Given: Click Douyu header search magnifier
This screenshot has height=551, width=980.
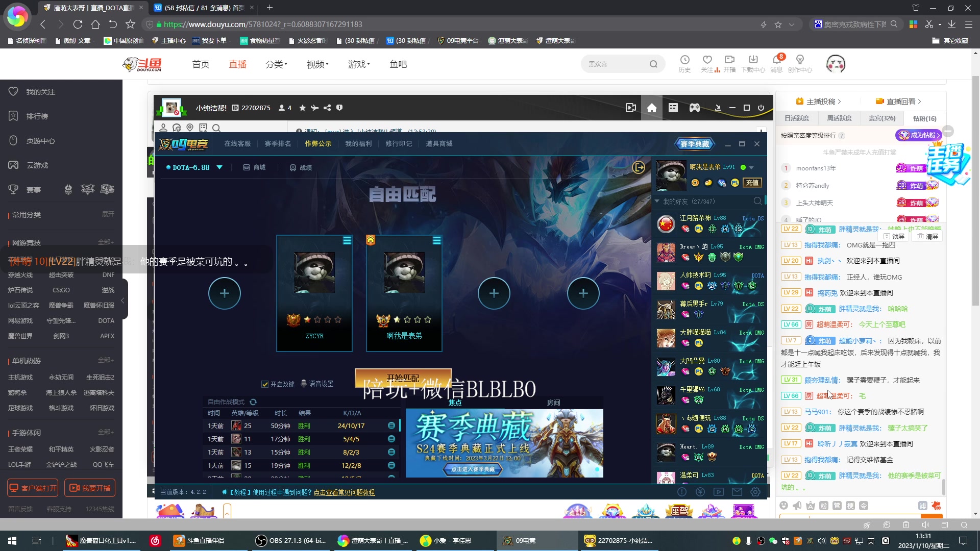Looking at the screenshot, I should 653,64.
